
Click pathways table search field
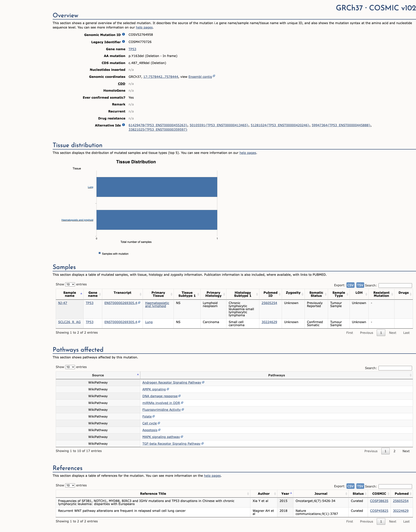(x=395, y=368)
